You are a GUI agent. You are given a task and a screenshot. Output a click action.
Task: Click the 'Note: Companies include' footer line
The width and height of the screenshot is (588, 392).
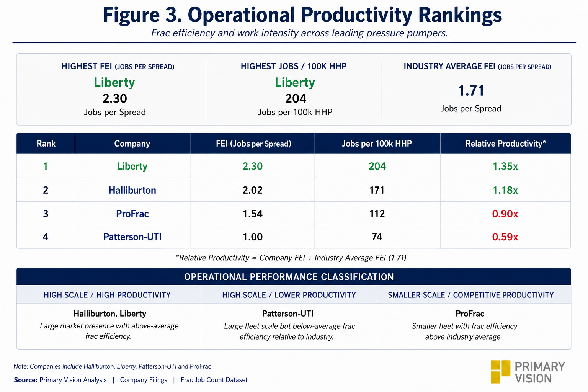point(113,366)
